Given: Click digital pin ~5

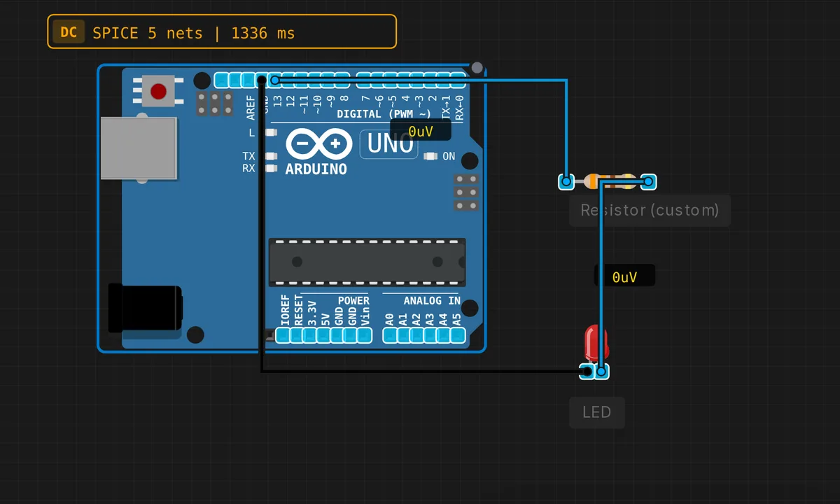Looking at the screenshot, I should click(390, 80).
